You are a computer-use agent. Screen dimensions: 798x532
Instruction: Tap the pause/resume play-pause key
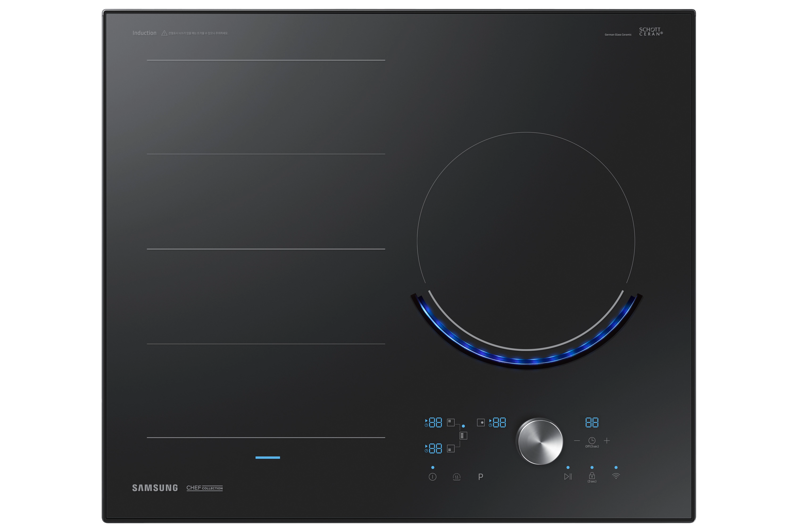[568, 477]
